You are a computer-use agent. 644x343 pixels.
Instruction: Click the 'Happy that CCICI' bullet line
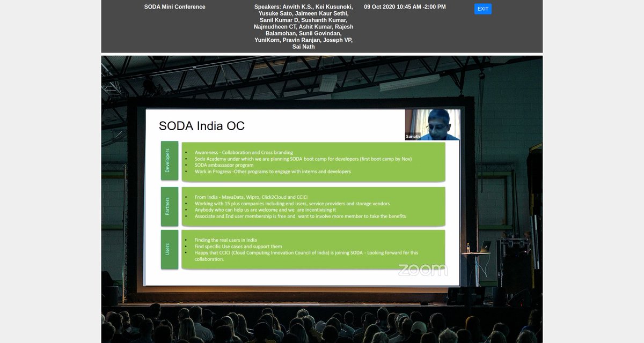click(x=306, y=256)
